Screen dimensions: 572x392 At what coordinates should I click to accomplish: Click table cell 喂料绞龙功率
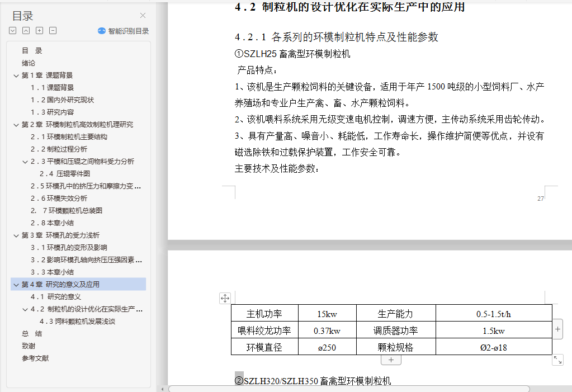(x=264, y=330)
